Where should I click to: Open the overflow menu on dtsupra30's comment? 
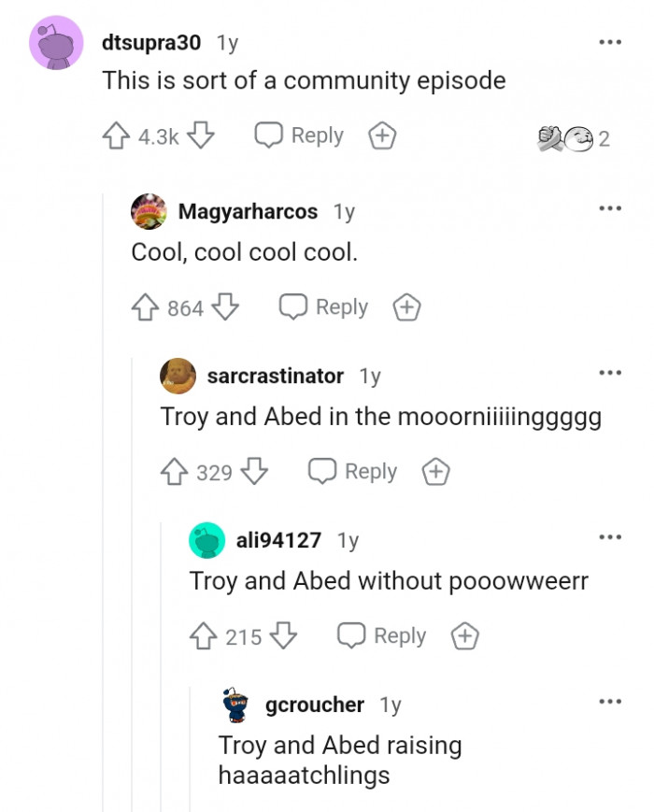click(x=609, y=41)
